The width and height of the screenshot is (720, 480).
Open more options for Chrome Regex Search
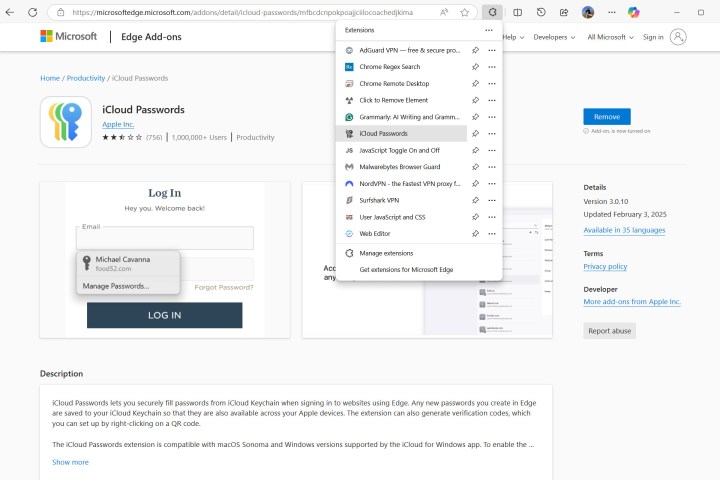point(491,66)
